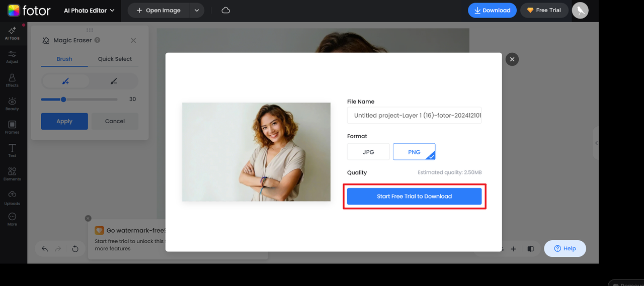Open the Effects sidebar panel
644x286 pixels.
(12, 80)
